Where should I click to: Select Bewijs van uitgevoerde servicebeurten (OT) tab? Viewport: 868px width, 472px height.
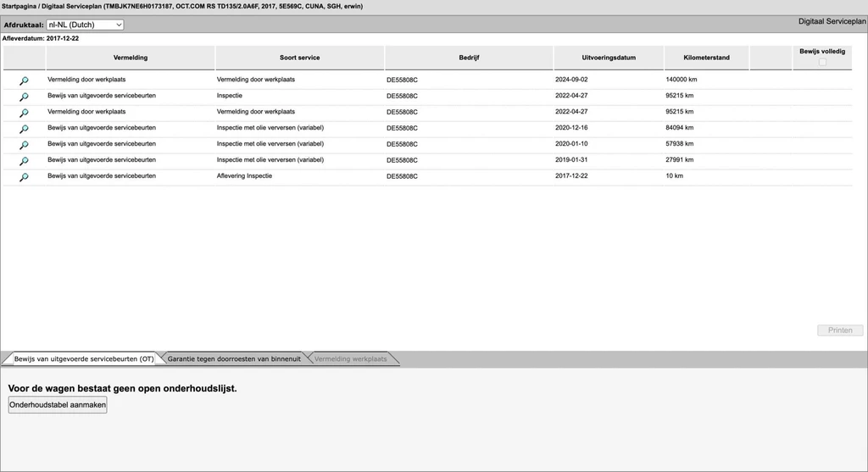83,359
